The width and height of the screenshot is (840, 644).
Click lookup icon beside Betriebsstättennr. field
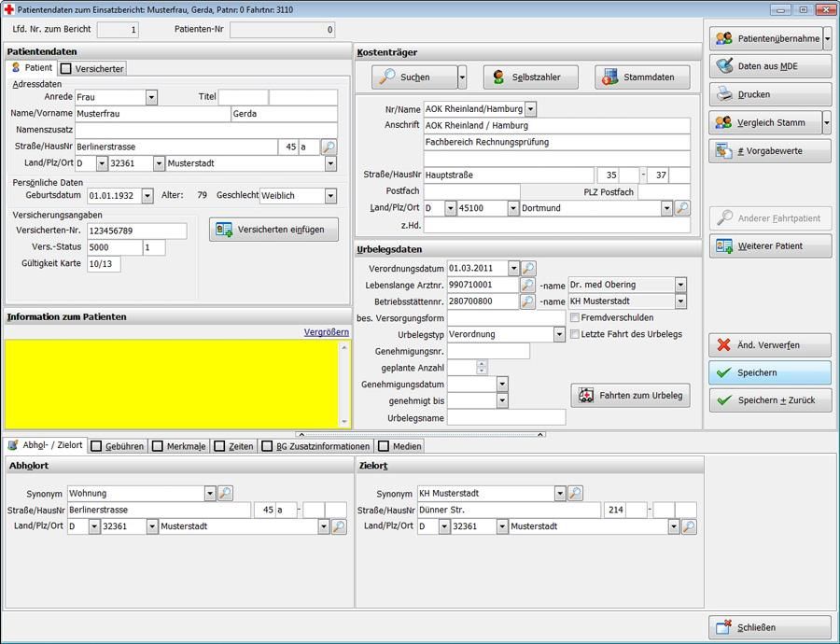point(527,301)
